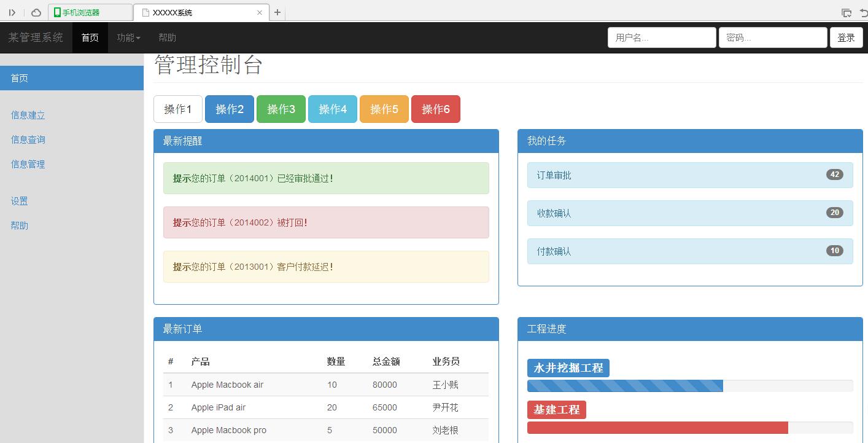Open 设置 from the left sidebar

pos(20,201)
